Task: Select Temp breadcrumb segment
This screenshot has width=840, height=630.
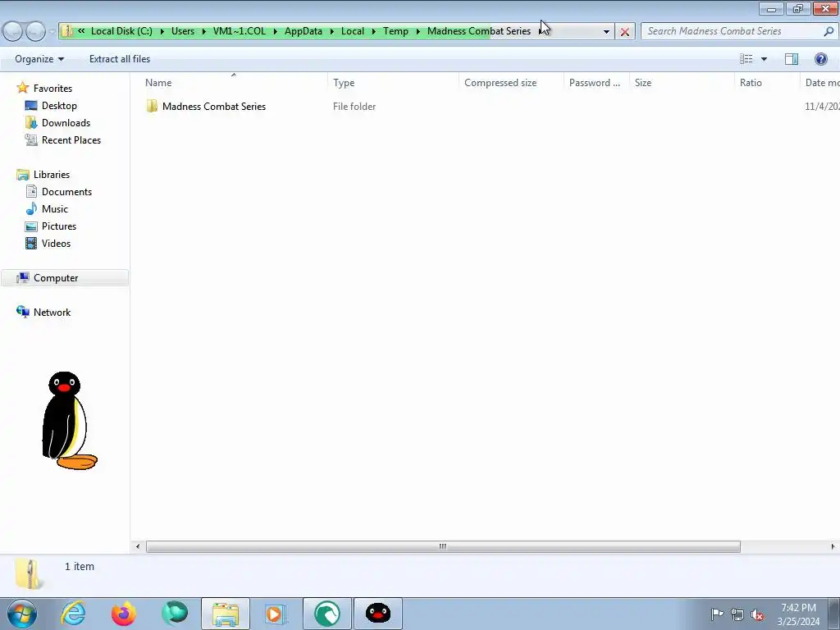Action: click(395, 31)
